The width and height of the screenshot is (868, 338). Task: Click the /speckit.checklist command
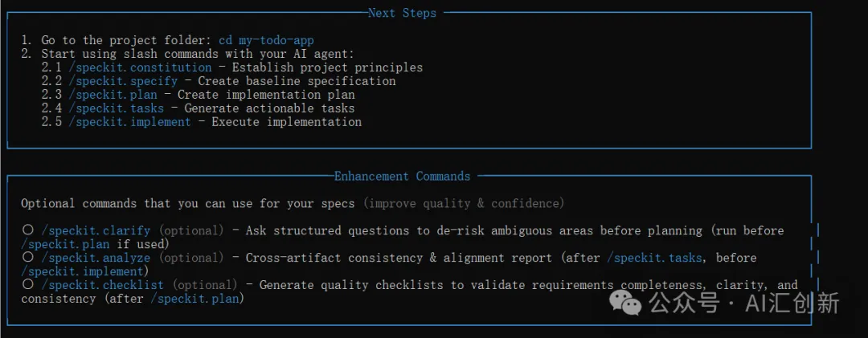tap(102, 285)
